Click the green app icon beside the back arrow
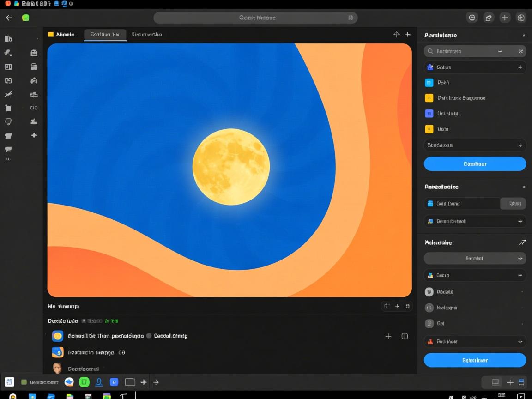The image size is (532, 399). pyautogui.click(x=25, y=18)
